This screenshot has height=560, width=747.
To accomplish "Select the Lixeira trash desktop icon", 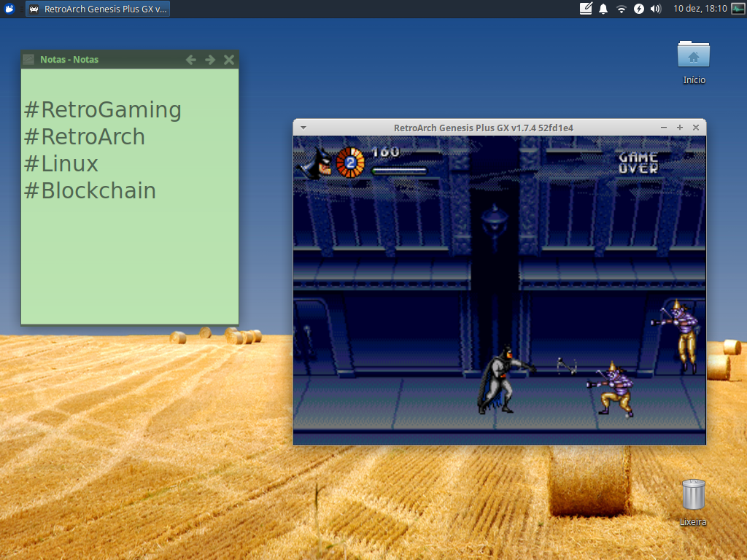I will tap(693, 503).
